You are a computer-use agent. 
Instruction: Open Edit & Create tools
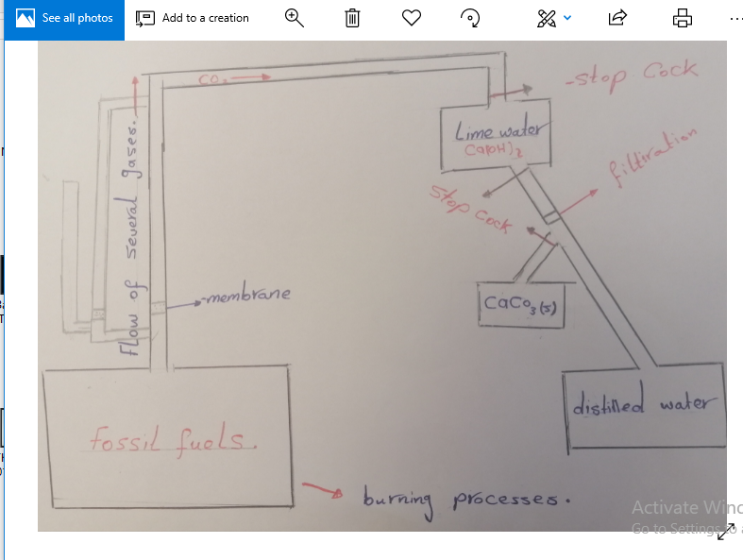547,19
